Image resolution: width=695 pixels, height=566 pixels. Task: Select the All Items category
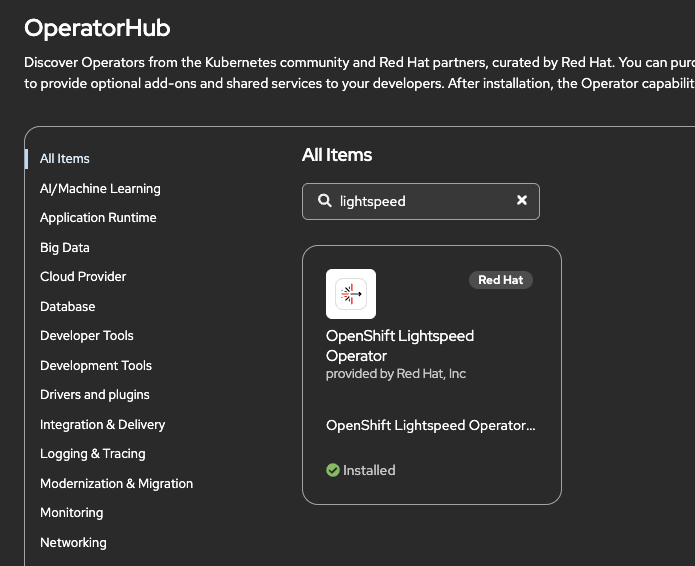tap(65, 159)
